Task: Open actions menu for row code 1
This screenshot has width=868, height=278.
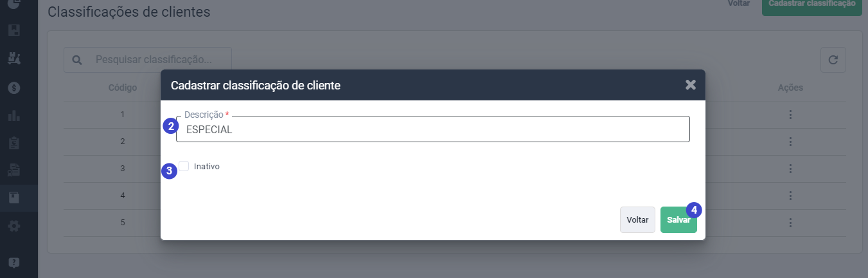Action: tap(790, 115)
